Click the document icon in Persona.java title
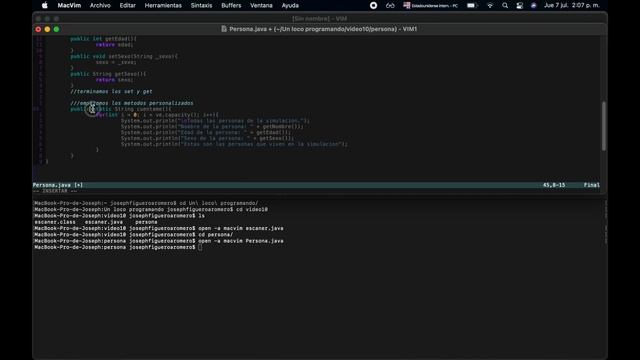This screenshot has height=360, width=640. pos(224,29)
